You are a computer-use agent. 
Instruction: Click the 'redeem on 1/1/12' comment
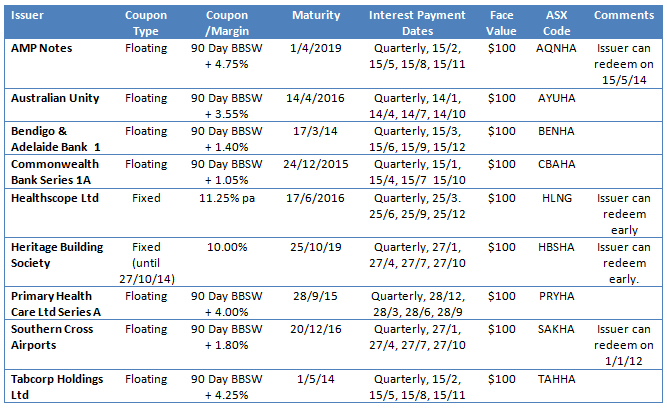pyautogui.click(x=623, y=346)
